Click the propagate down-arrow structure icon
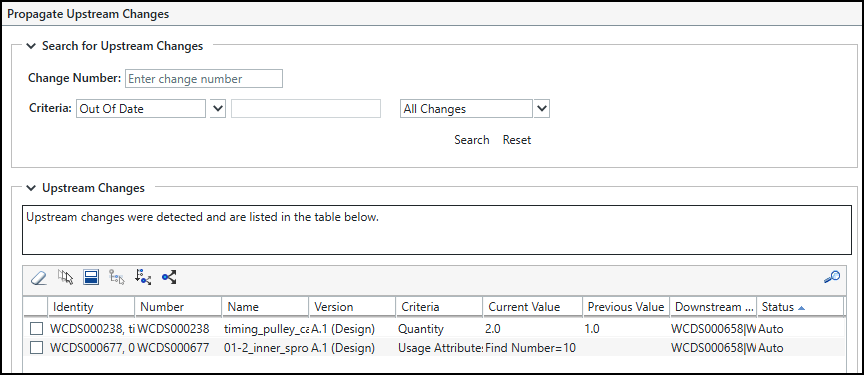 (x=143, y=277)
